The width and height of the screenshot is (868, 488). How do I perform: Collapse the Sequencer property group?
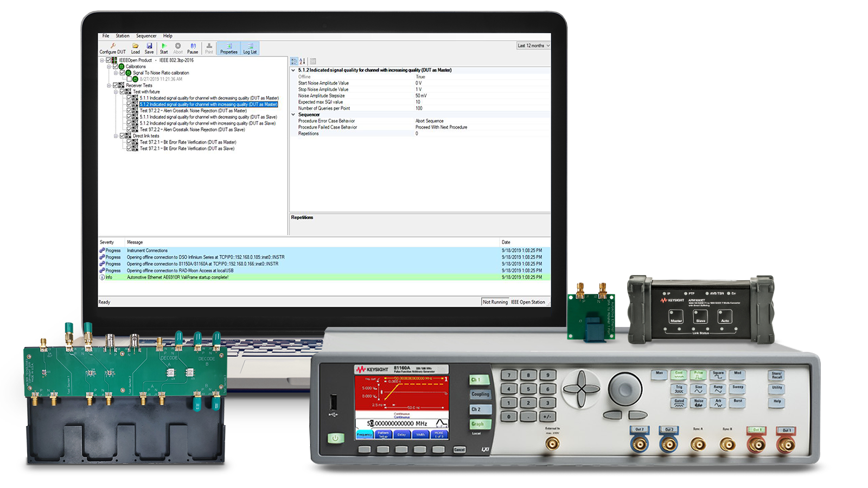click(293, 114)
